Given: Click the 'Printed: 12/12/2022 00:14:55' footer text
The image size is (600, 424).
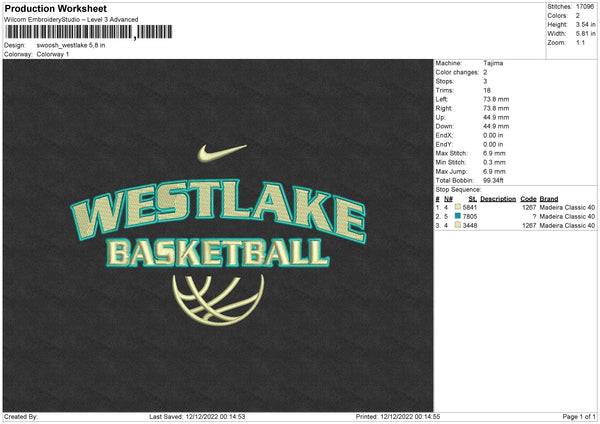Looking at the screenshot, I should (398, 417).
